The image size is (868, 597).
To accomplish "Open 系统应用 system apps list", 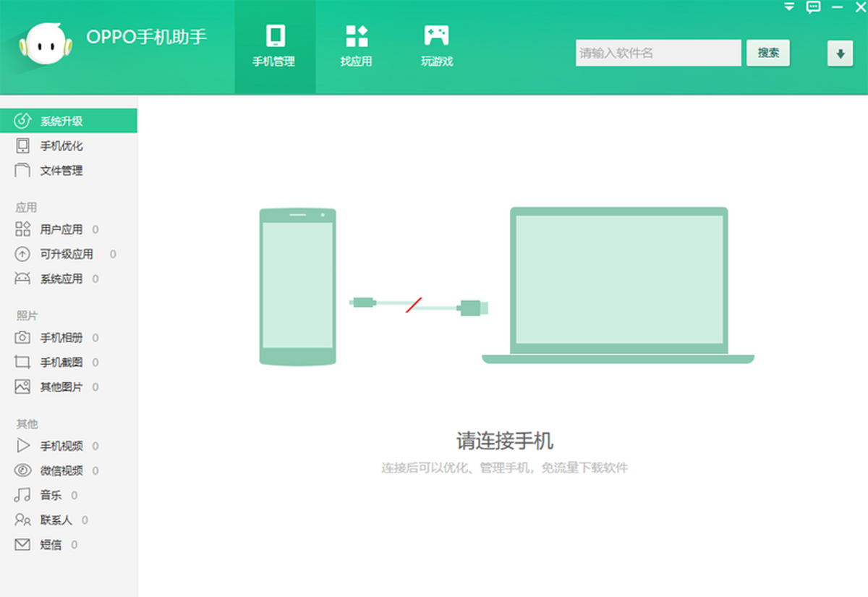I will [61, 279].
